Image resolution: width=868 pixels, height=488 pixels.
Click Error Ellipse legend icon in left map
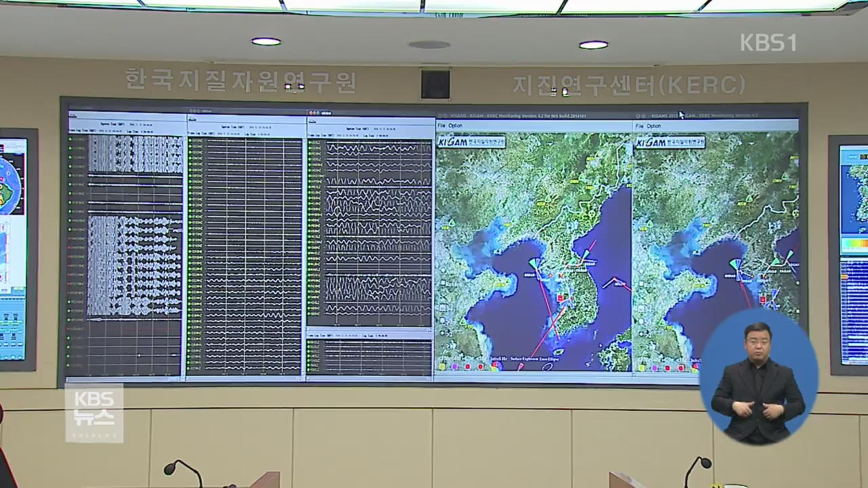point(547,367)
